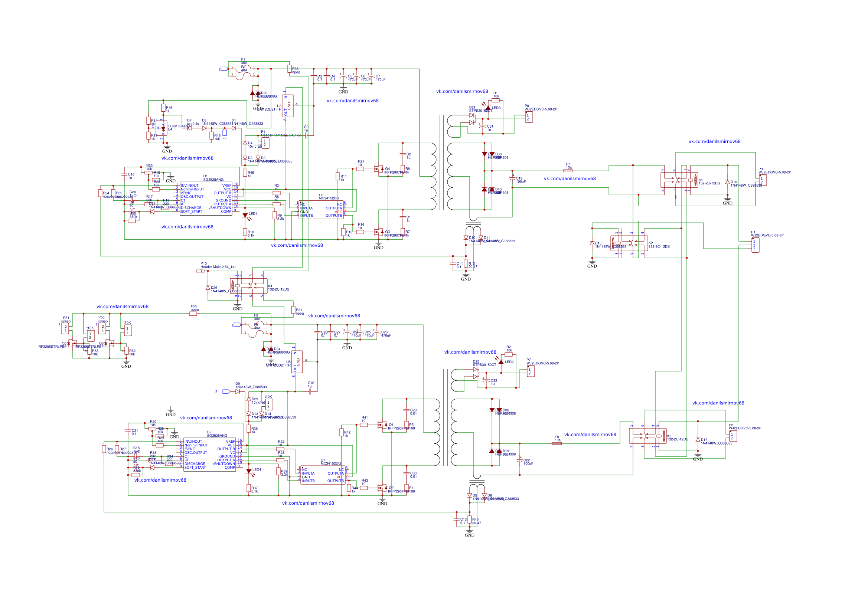Select the P8 connector symbol

(x=529, y=117)
